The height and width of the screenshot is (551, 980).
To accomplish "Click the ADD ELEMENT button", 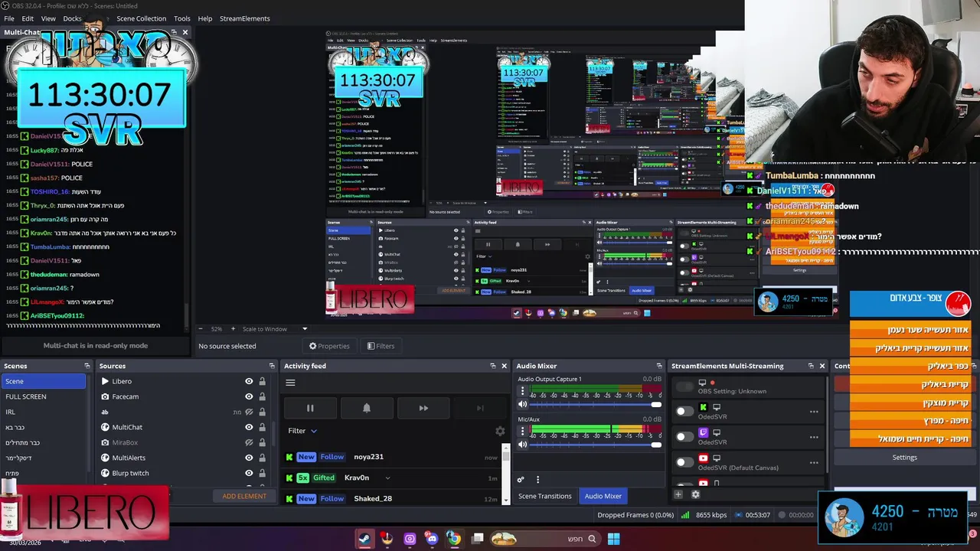I will coord(244,496).
